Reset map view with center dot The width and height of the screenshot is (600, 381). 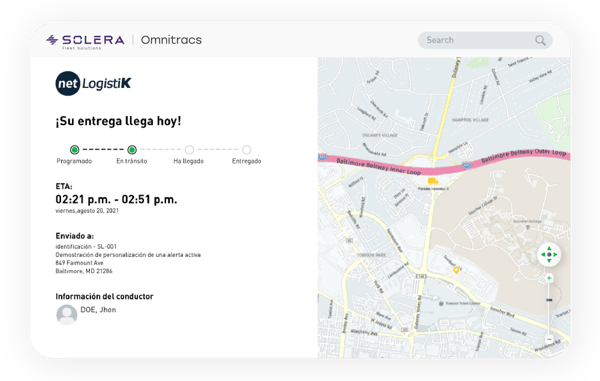point(549,255)
